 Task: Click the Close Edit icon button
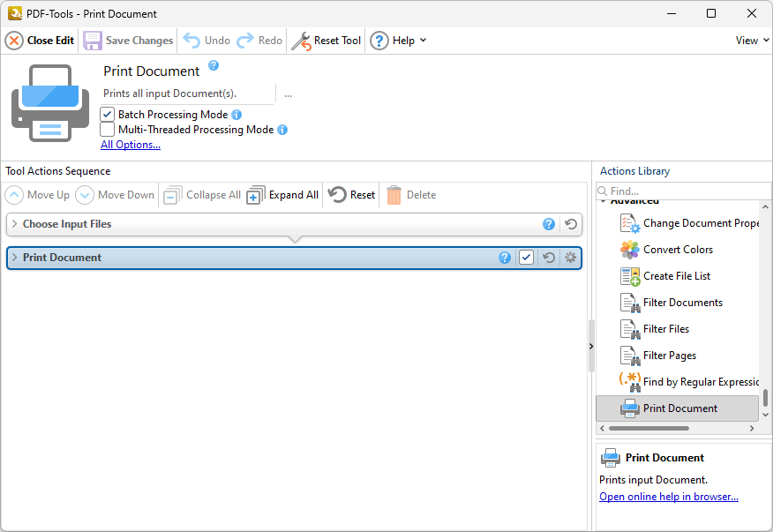coord(15,41)
